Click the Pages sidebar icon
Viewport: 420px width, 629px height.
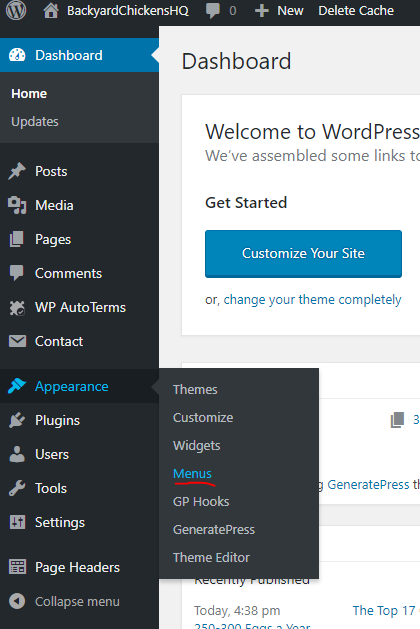[17, 239]
